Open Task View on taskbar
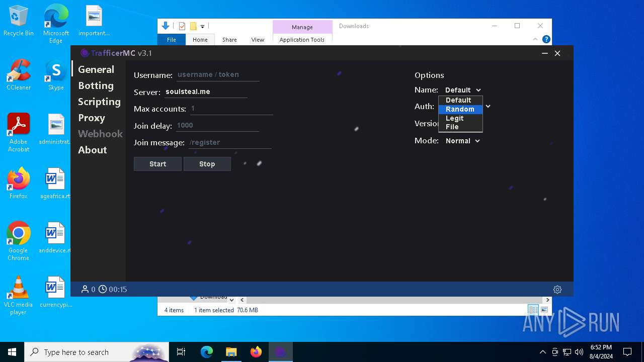 181,352
